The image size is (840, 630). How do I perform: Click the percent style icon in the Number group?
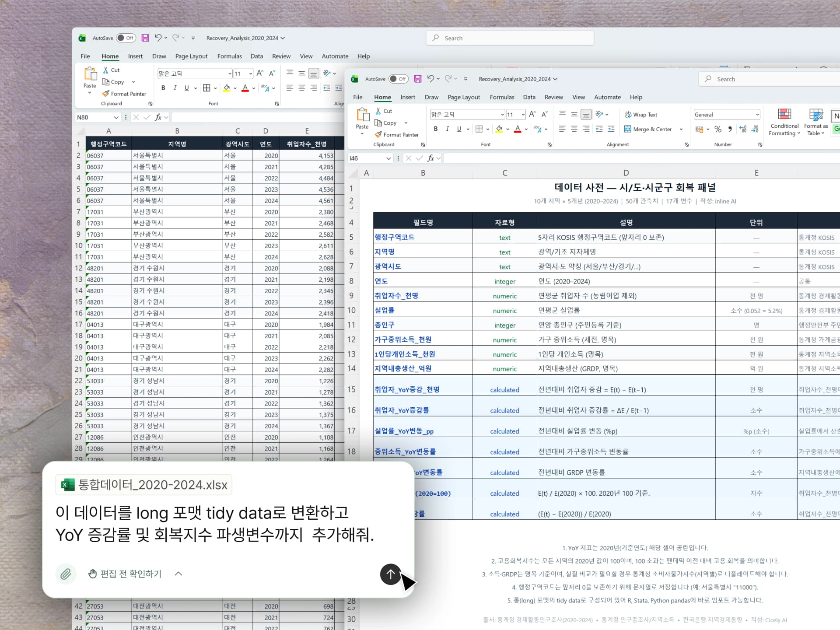click(718, 129)
